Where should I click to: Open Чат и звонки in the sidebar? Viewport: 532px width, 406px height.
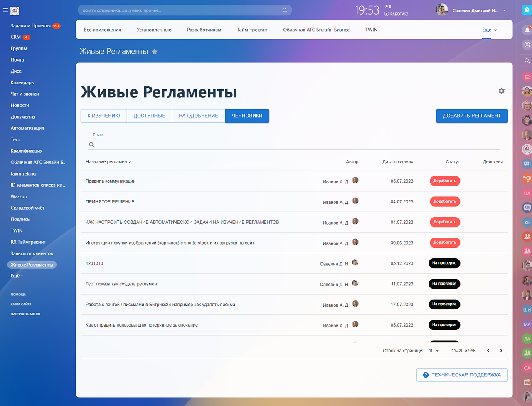point(25,94)
